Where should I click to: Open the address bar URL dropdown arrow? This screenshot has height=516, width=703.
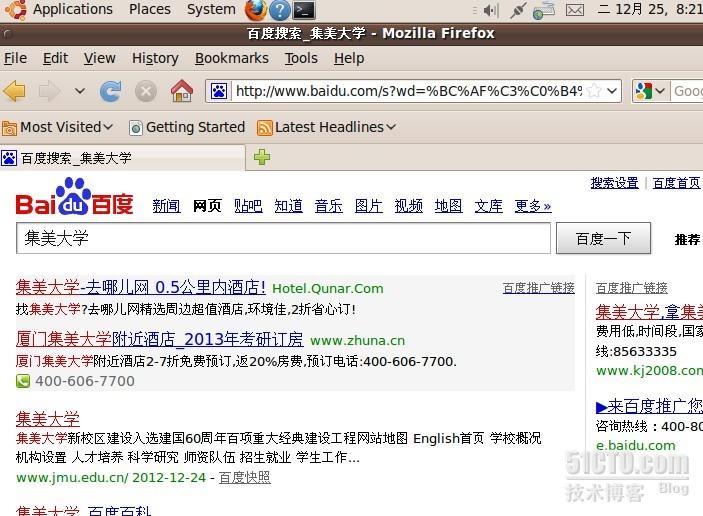coord(612,91)
